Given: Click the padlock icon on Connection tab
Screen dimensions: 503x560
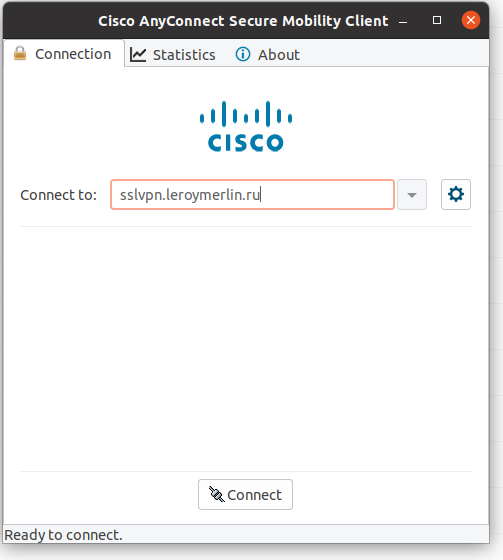Looking at the screenshot, I should 20,54.
